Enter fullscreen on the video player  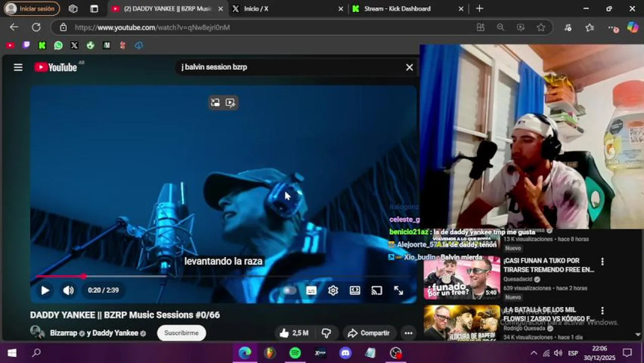coord(399,290)
